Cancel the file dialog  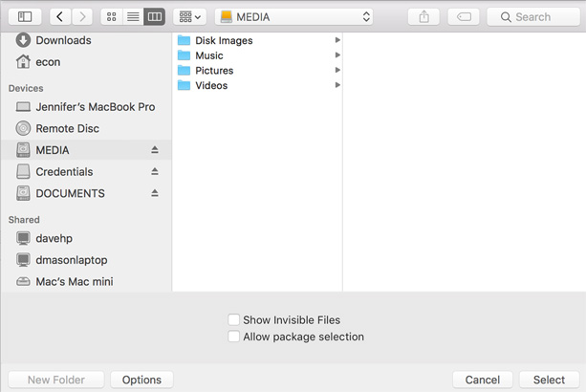click(x=483, y=380)
